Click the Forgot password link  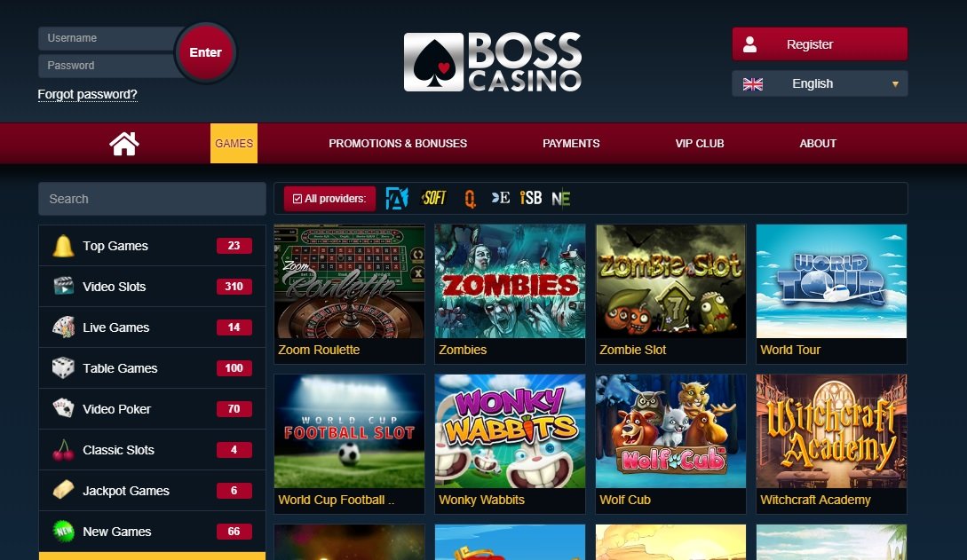88,94
